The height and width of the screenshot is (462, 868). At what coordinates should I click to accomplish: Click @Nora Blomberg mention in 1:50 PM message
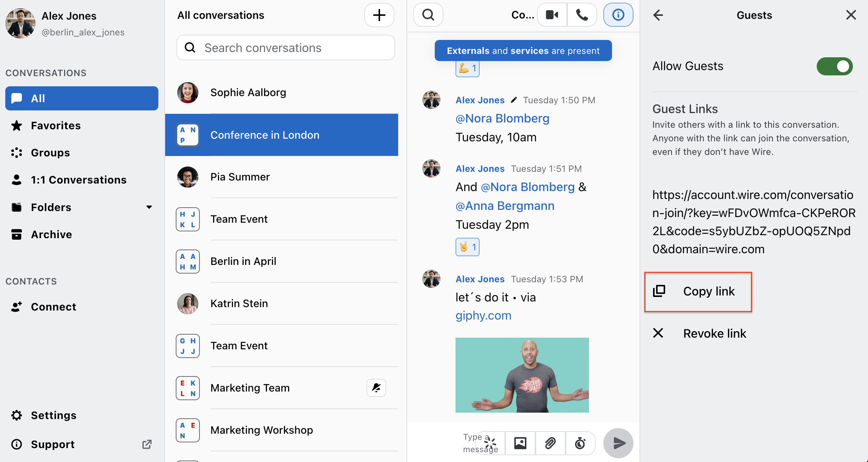(x=502, y=119)
